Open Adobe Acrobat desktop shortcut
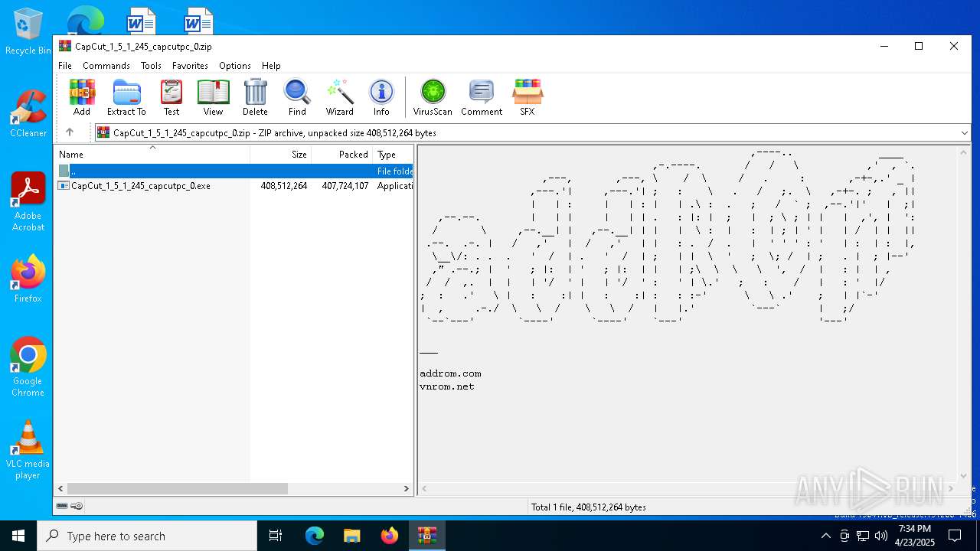 point(28,202)
